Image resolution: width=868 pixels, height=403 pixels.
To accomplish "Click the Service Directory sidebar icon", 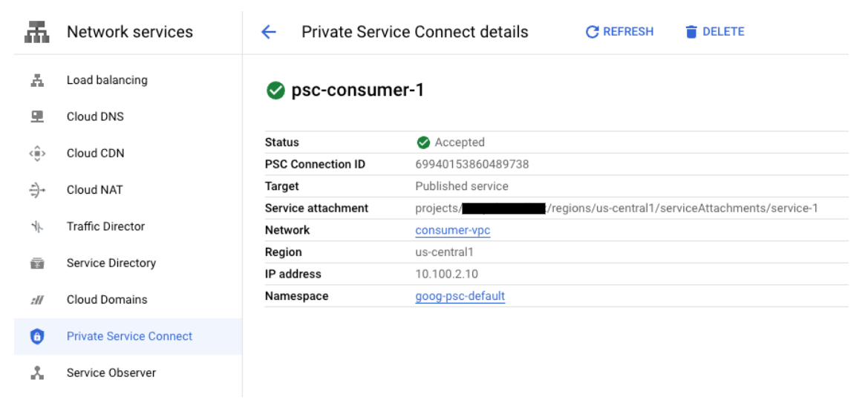I will point(37,263).
